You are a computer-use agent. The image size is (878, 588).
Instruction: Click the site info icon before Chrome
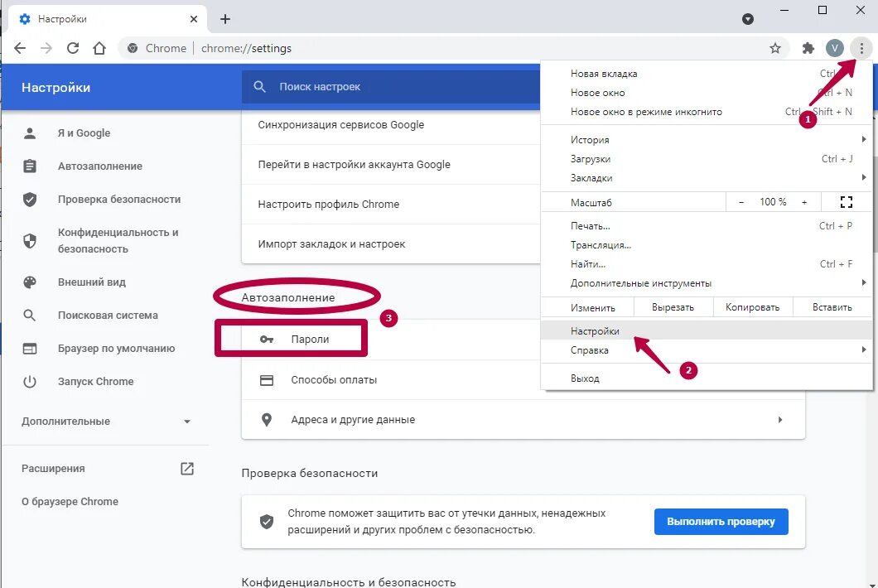tap(133, 48)
